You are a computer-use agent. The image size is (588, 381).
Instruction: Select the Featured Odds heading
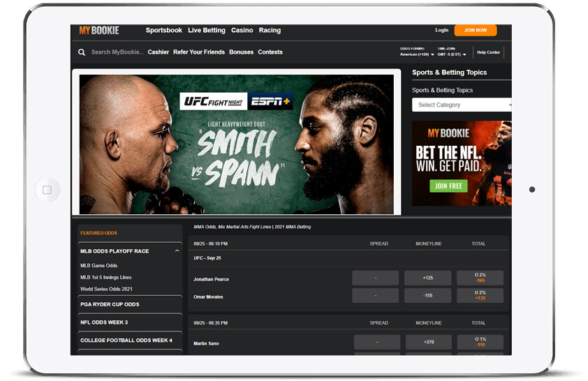[x=98, y=233]
